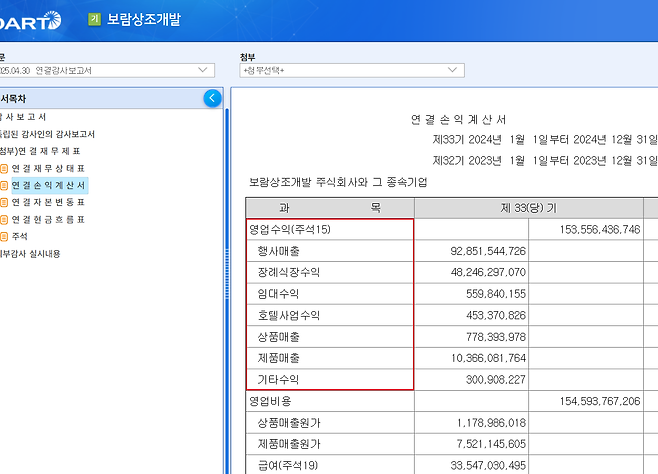Click the value 7,521,145,605
658x474 pixels.
[491, 444]
